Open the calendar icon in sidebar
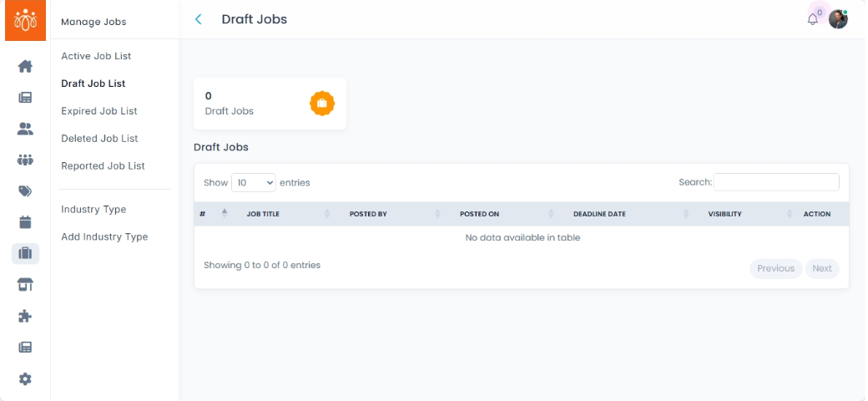Screen dimensions: 868x401 point(25,222)
